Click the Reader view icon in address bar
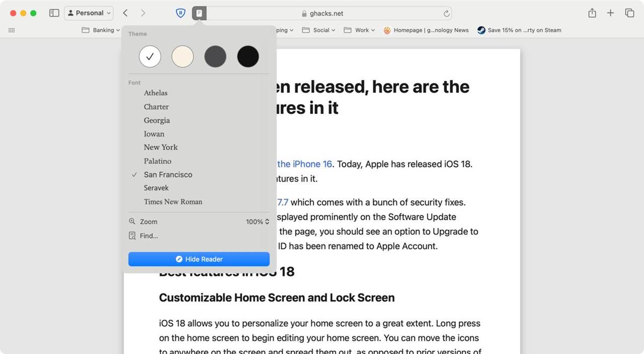 click(199, 13)
